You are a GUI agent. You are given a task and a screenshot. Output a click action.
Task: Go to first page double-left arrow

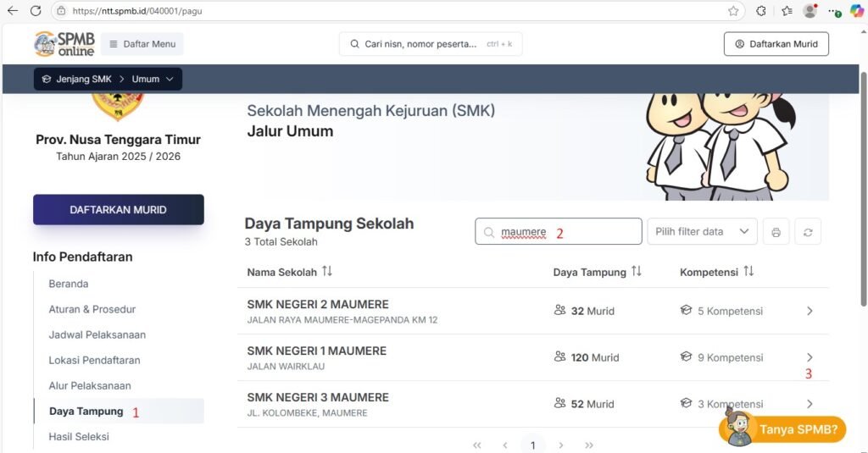pyautogui.click(x=476, y=445)
